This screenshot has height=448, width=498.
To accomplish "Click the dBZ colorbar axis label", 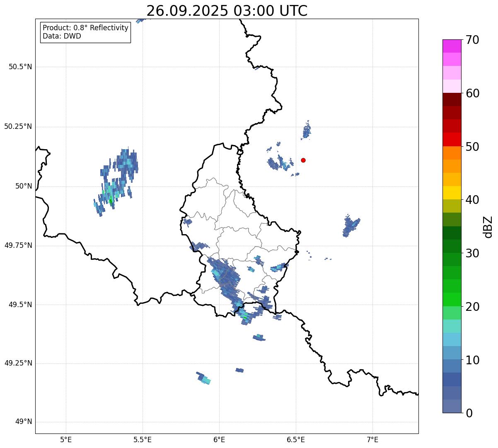I will pos(488,226).
